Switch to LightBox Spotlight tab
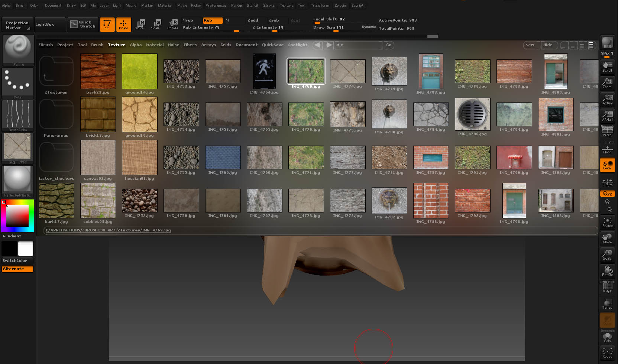 coord(298,45)
